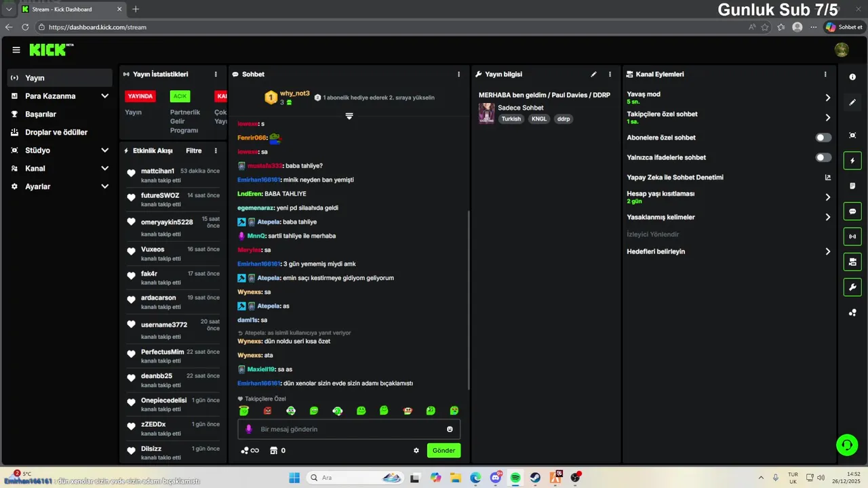The height and width of the screenshot is (488, 868).
Task: Click the Turkish tag
Action: pyautogui.click(x=511, y=119)
